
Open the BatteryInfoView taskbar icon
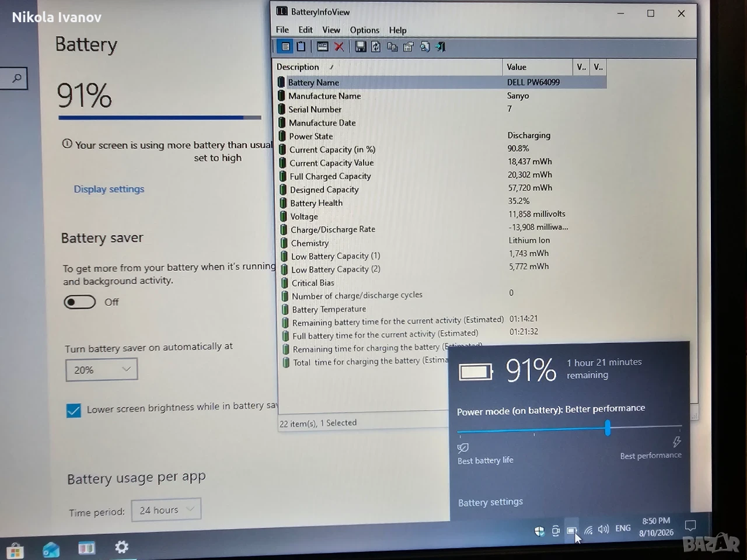pyautogui.click(x=86, y=548)
